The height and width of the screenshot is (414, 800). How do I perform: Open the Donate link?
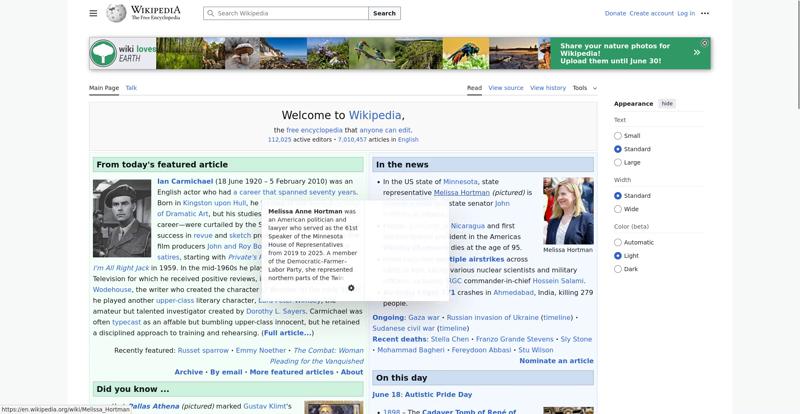(615, 13)
